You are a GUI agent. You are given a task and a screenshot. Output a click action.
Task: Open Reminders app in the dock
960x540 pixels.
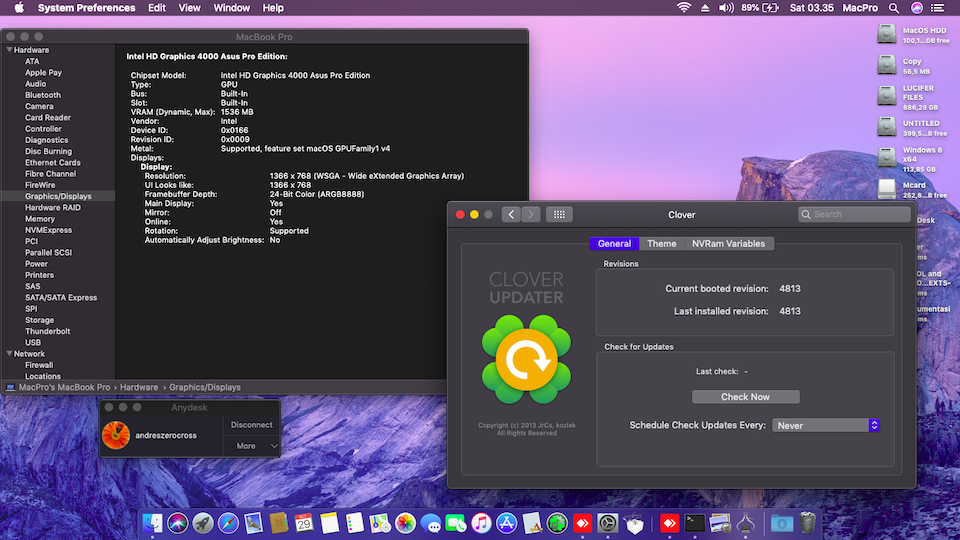tap(354, 523)
